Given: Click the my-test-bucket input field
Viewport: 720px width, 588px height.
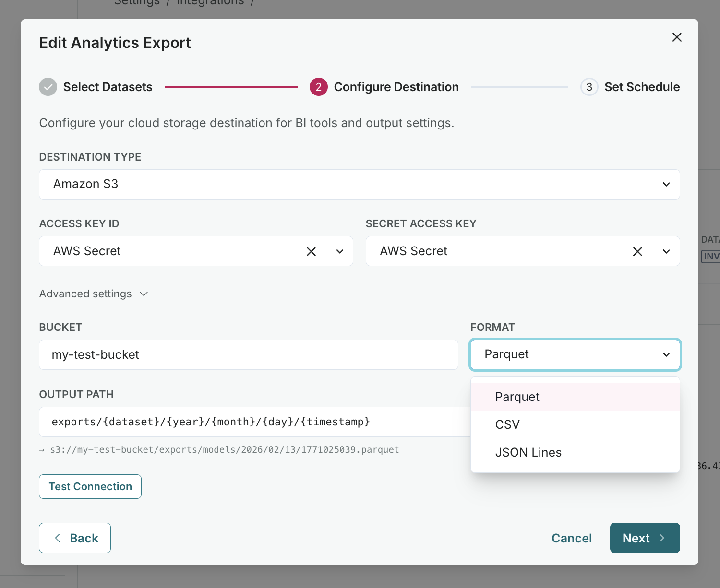Looking at the screenshot, I should click(x=248, y=354).
